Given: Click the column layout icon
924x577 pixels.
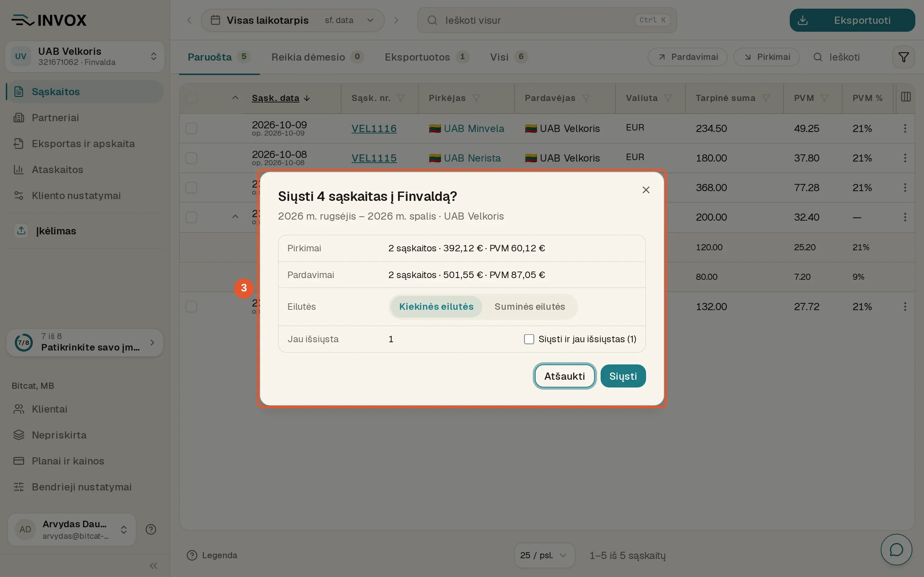Looking at the screenshot, I should [906, 97].
